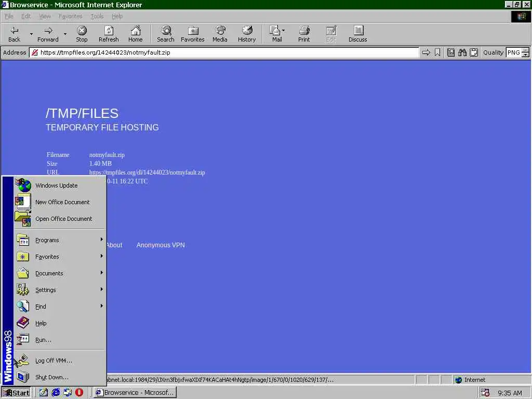Click the Start button

(16, 393)
